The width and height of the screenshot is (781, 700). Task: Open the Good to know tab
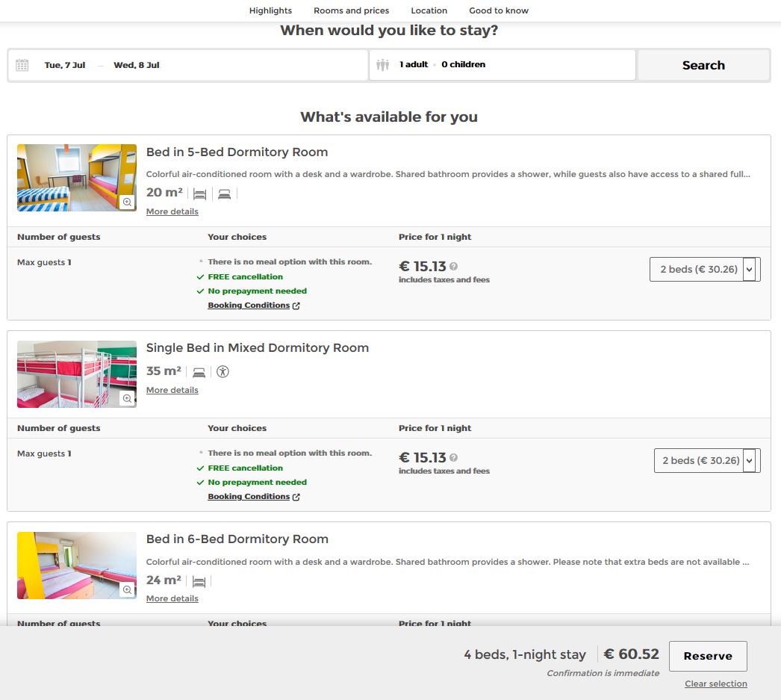(498, 10)
